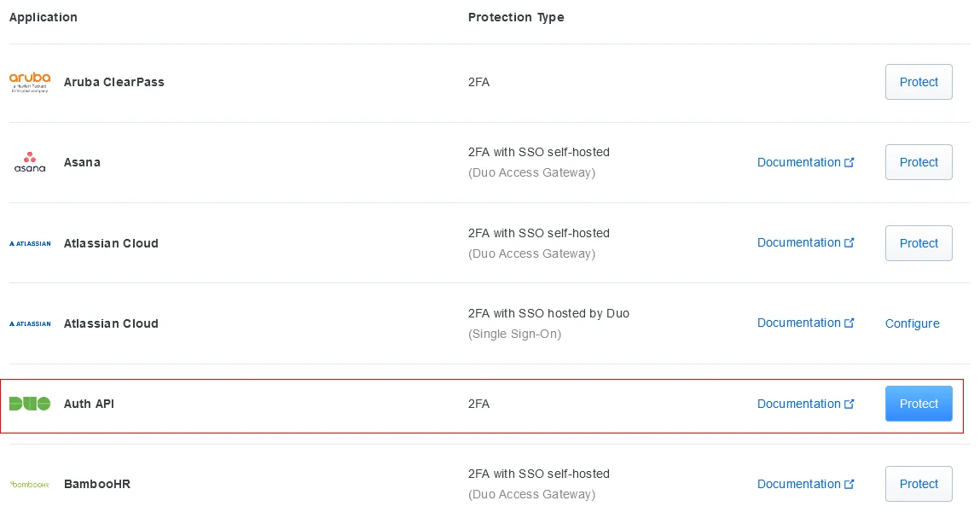Click the Atlassian logo in the SSO row
Image resolution: width=980 pixels, height=518 pixels.
(30, 323)
